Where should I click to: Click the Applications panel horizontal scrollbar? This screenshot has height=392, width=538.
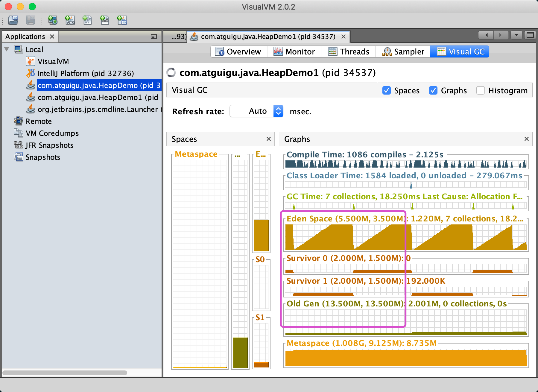65,373
